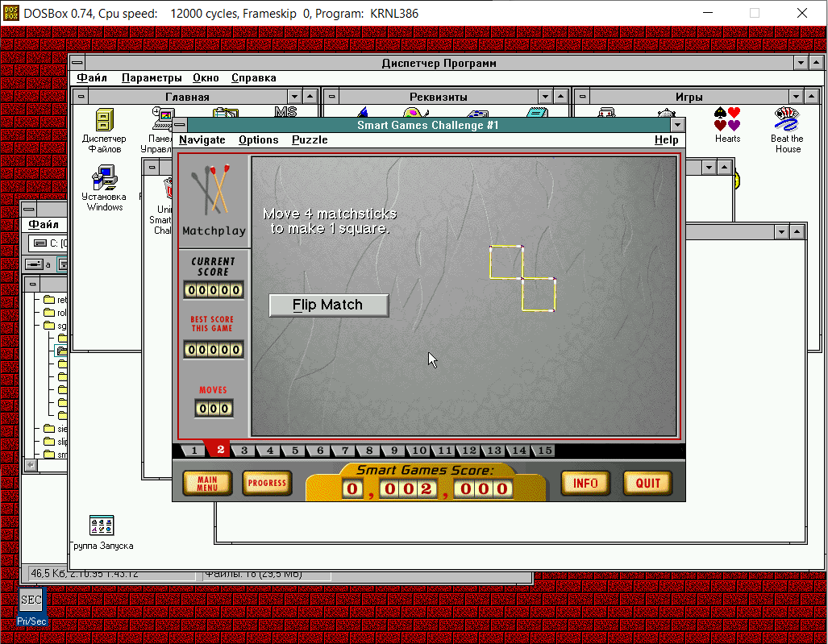828x644 pixels.
Task: Open the Puzzle menu
Action: 310,139
